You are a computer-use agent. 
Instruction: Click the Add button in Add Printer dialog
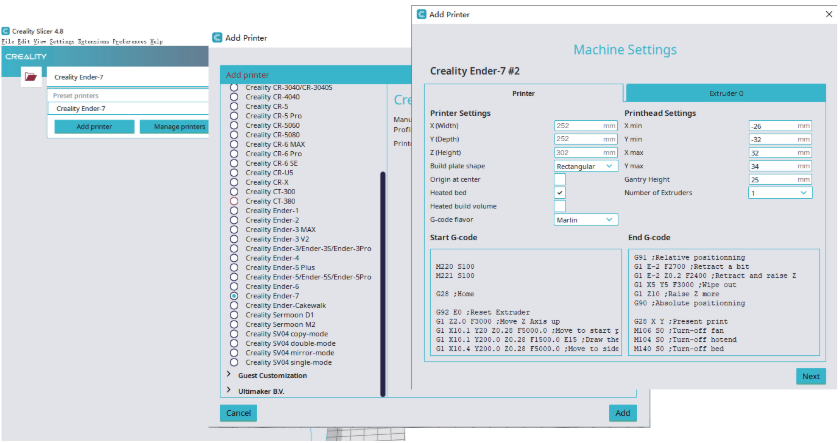click(x=622, y=413)
